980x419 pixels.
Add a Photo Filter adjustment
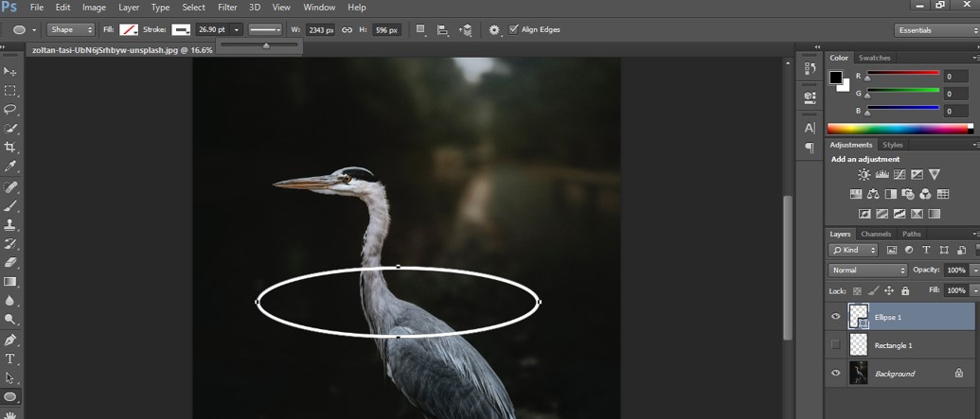[908, 194]
